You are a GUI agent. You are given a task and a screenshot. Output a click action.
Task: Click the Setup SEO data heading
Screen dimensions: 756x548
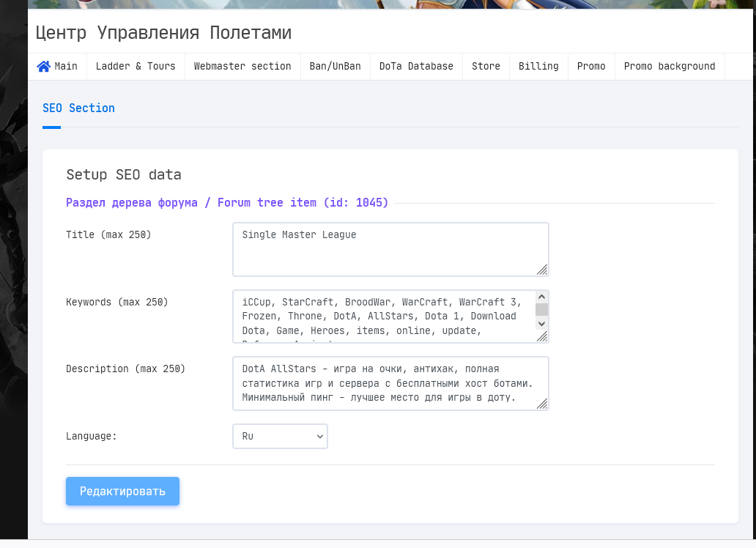(x=124, y=174)
